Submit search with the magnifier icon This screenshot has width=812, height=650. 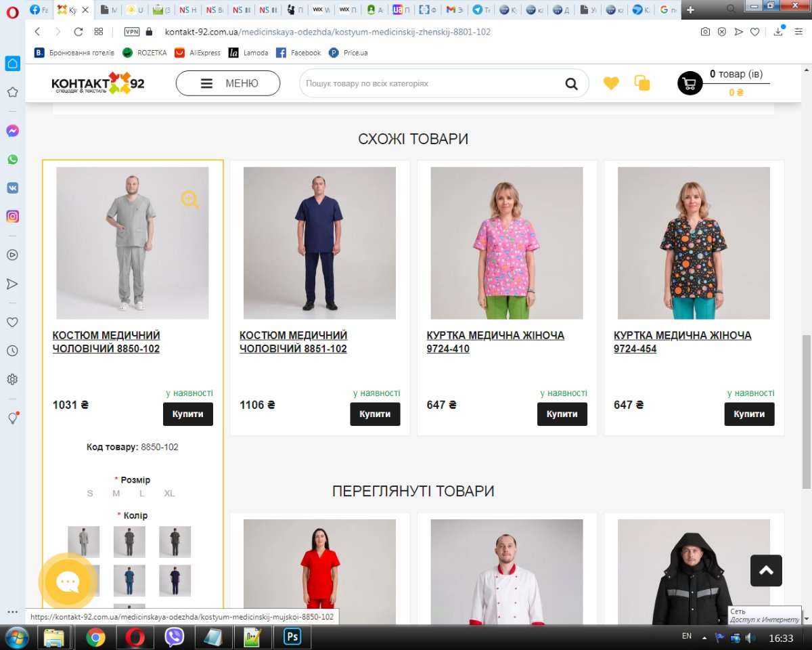(572, 84)
